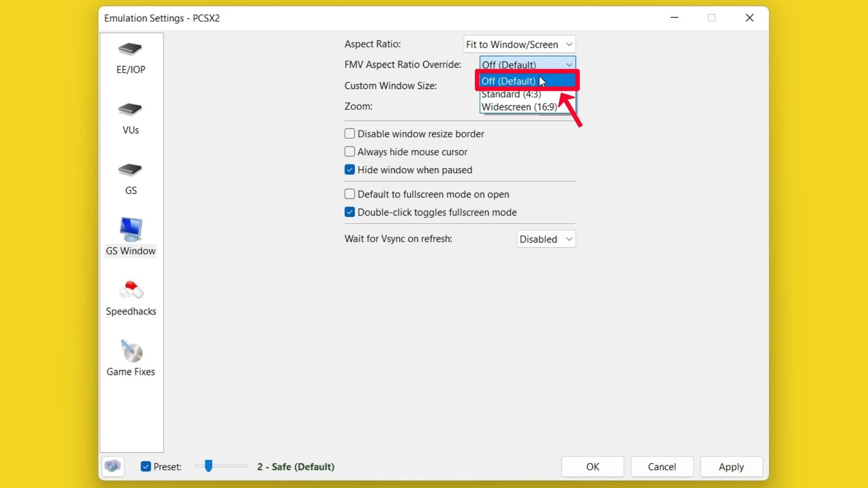The width and height of the screenshot is (868, 488).
Task: Minimize the Emulation Settings window
Action: 674,18
